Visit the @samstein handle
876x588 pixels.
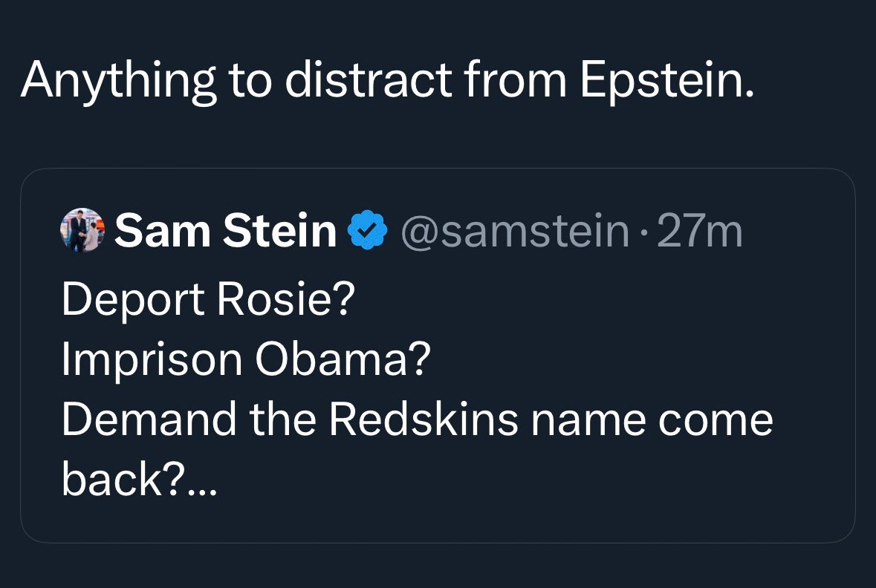(x=515, y=231)
